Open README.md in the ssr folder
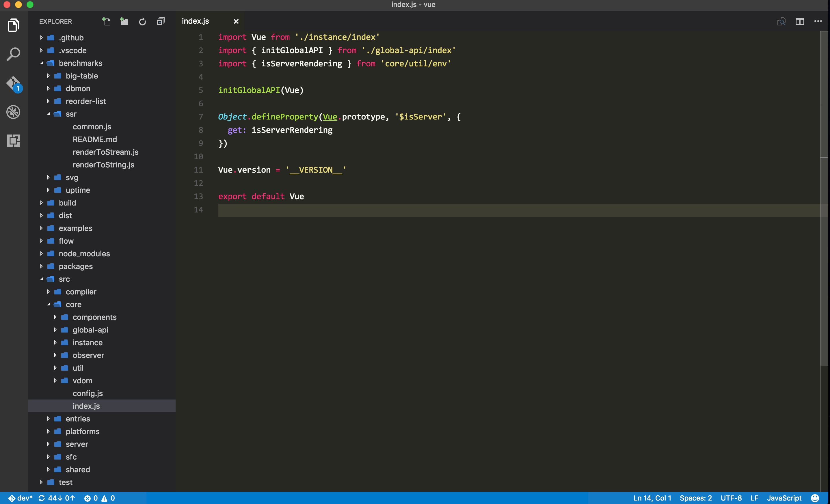This screenshot has width=830, height=504. pyautogui.click(x=101, y=139)
